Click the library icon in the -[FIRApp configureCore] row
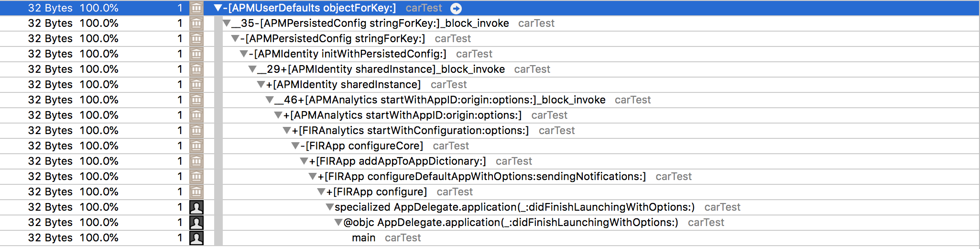 (x=196, y=146)
